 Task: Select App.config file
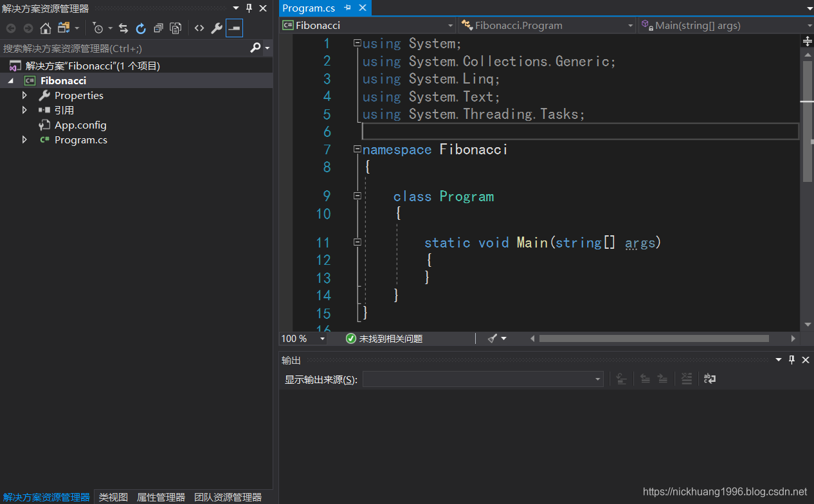tap(80, 125)
